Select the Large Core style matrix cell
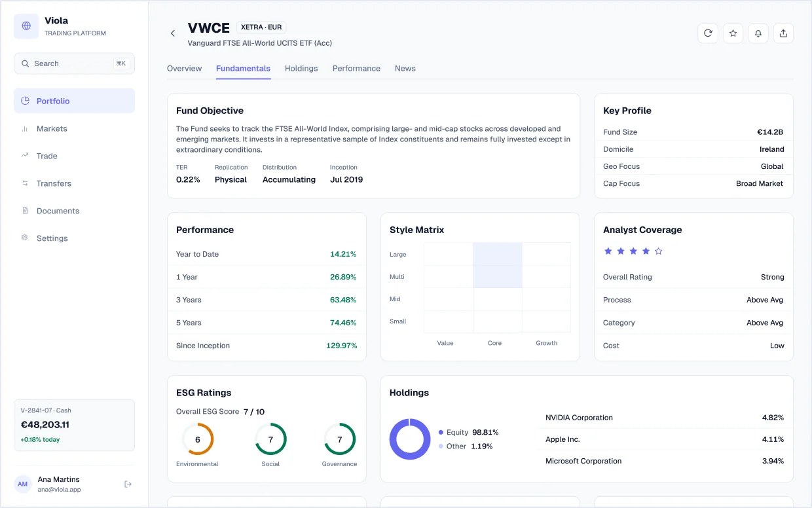Screen dimensions: 812x508 click(498, 254)
